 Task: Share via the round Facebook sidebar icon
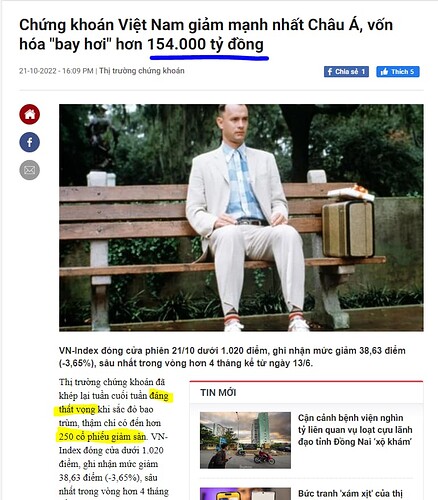pos(30,142)
